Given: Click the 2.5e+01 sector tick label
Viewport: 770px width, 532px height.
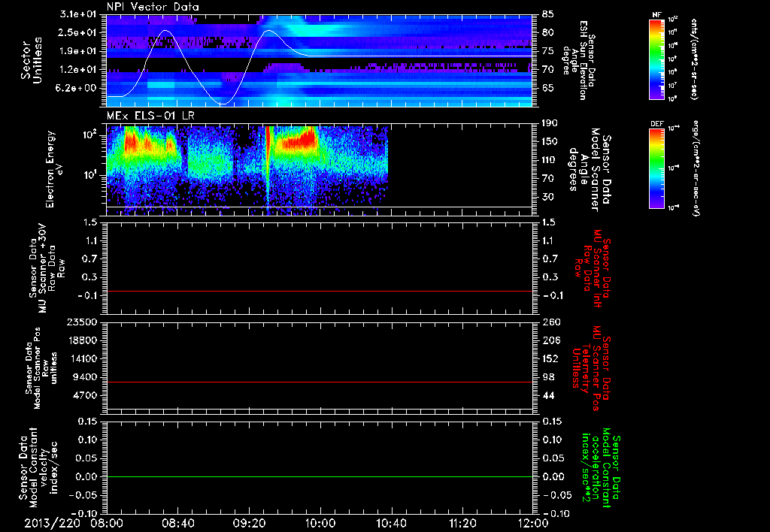Looking at the screenshot, I should click(x=78, y=32).
